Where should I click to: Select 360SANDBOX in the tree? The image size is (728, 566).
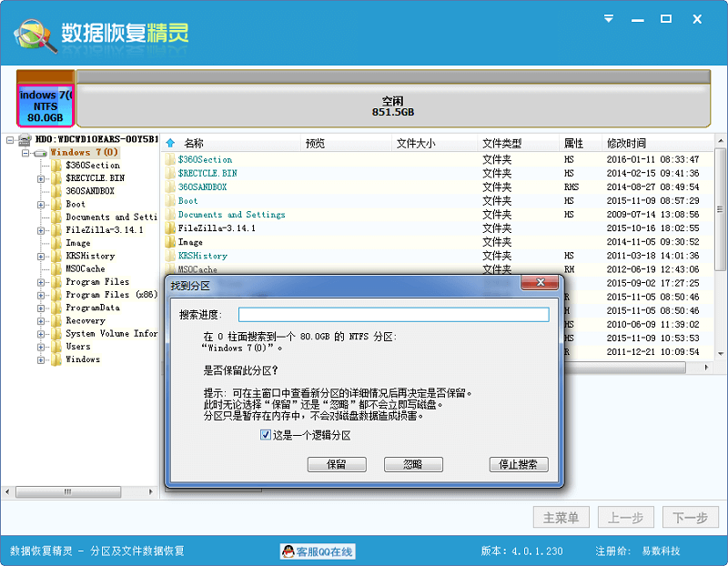tap(90, 191)
